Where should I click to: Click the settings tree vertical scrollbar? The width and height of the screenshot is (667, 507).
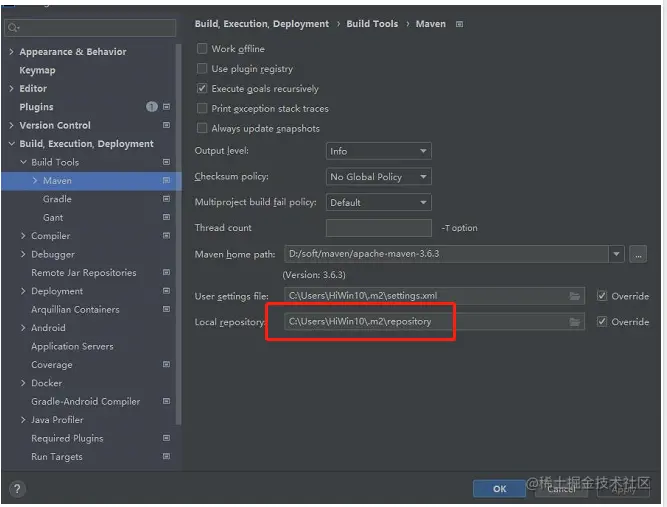179,234
